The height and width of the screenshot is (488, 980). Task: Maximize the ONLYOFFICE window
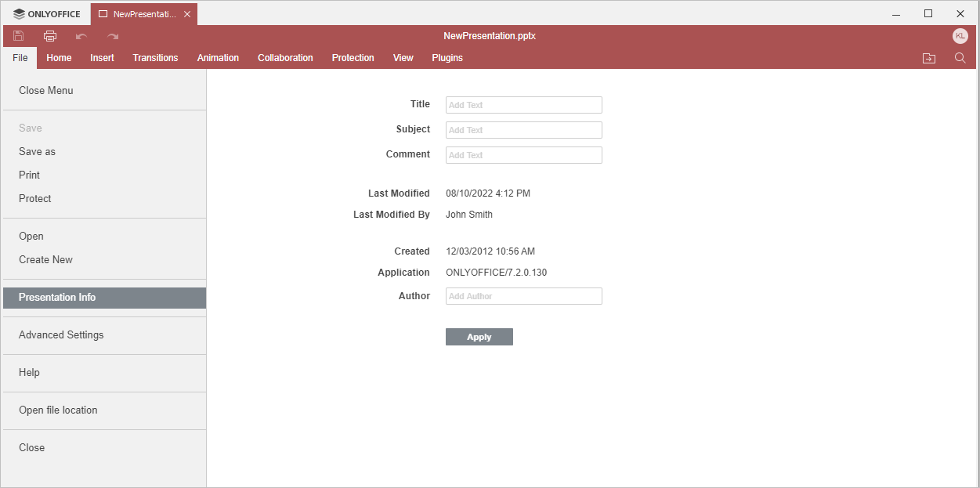[x=928, y=14]
